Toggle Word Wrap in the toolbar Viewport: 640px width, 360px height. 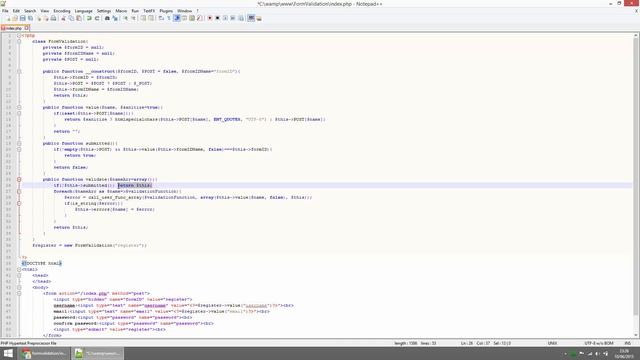pyautogui.click(x=161, y=18)
